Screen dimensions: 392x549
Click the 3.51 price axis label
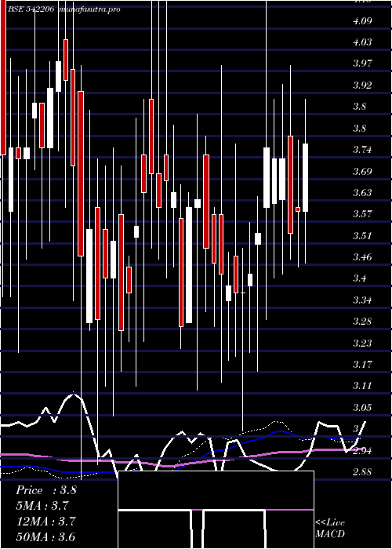click(x=362, y=235)
